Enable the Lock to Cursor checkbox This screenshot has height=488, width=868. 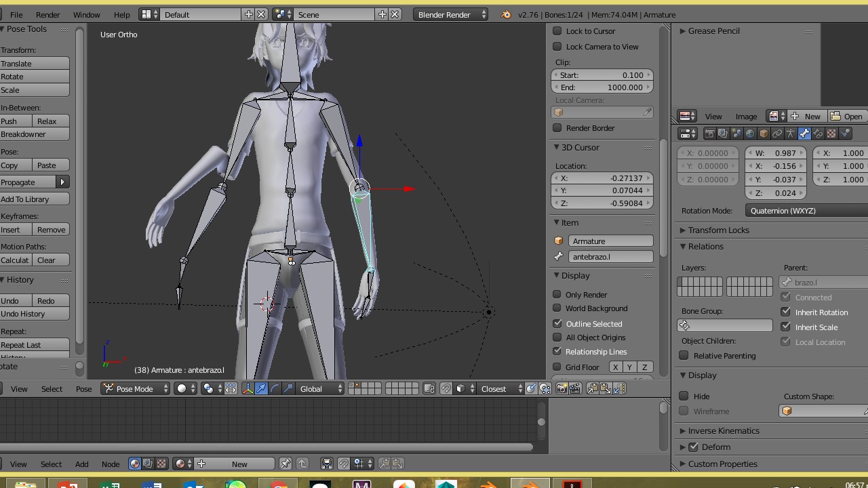coord(557,31)
